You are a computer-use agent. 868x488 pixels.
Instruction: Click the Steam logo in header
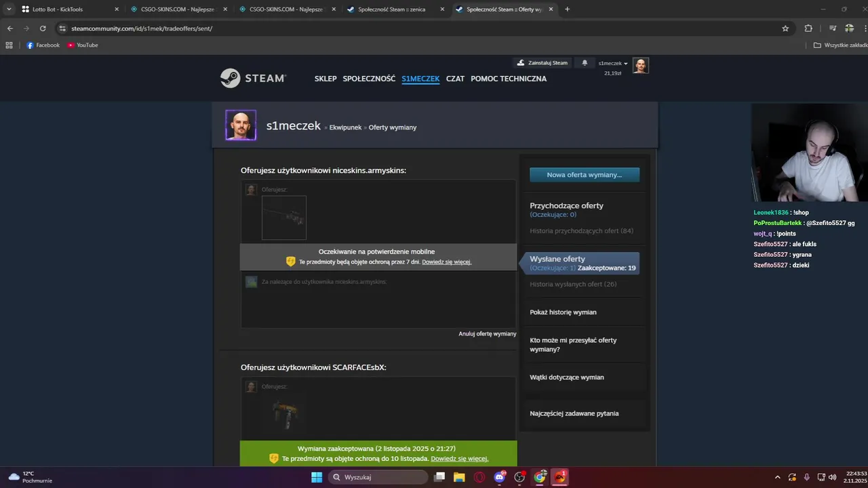point(253,78)
